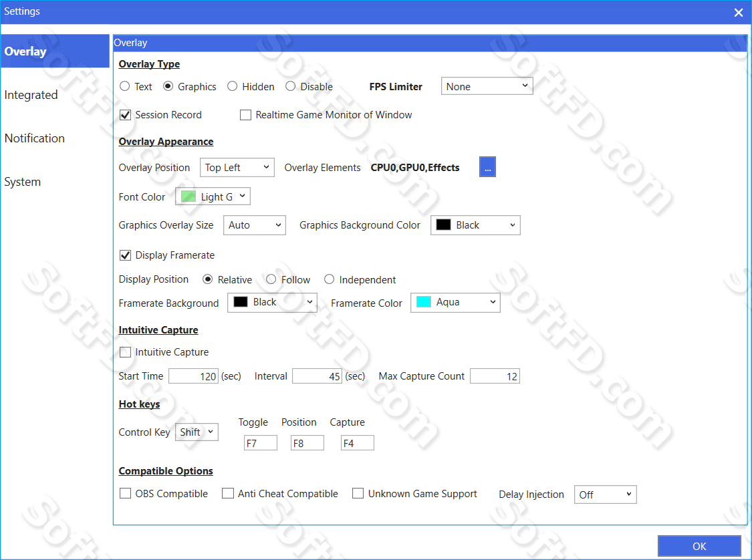
Task: Click the Interval input field
Action: (317, 376)
